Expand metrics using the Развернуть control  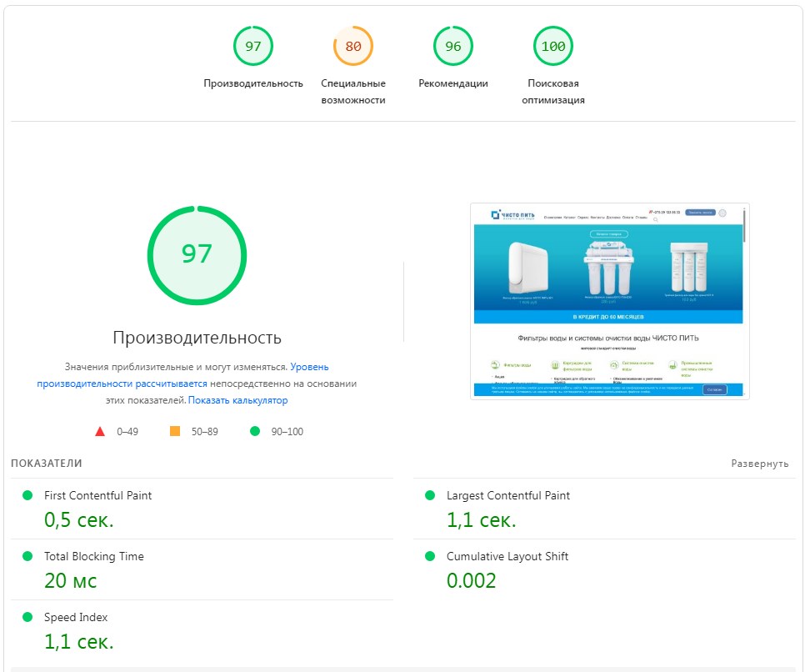coord(759,464)
